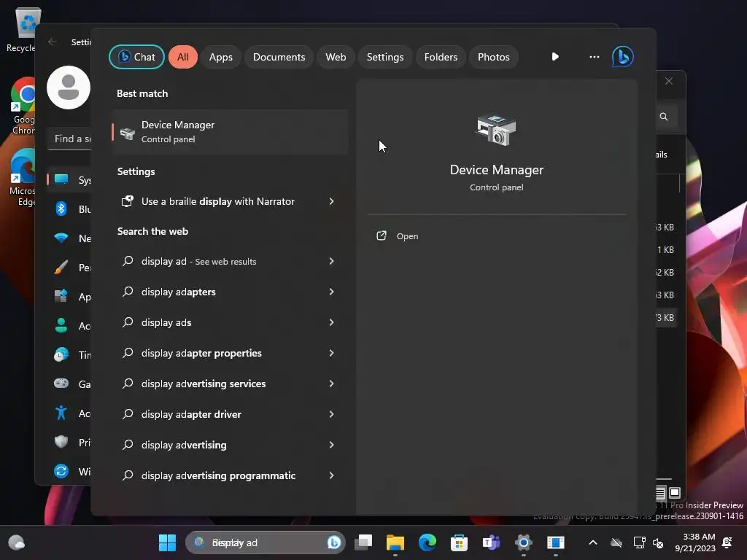Open Task View from the taskbar
This screenshot has width=747, height=560.
coord(363,542)
